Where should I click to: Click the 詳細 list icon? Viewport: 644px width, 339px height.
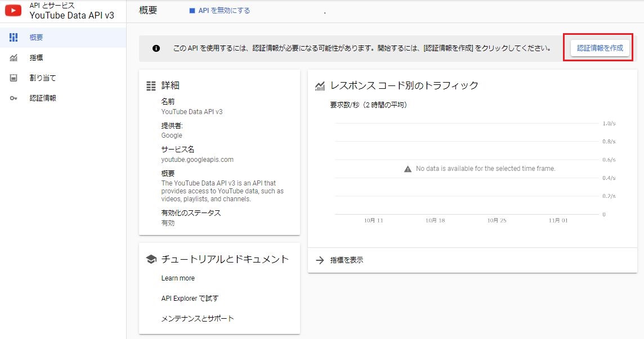click(x=151, y=85)
